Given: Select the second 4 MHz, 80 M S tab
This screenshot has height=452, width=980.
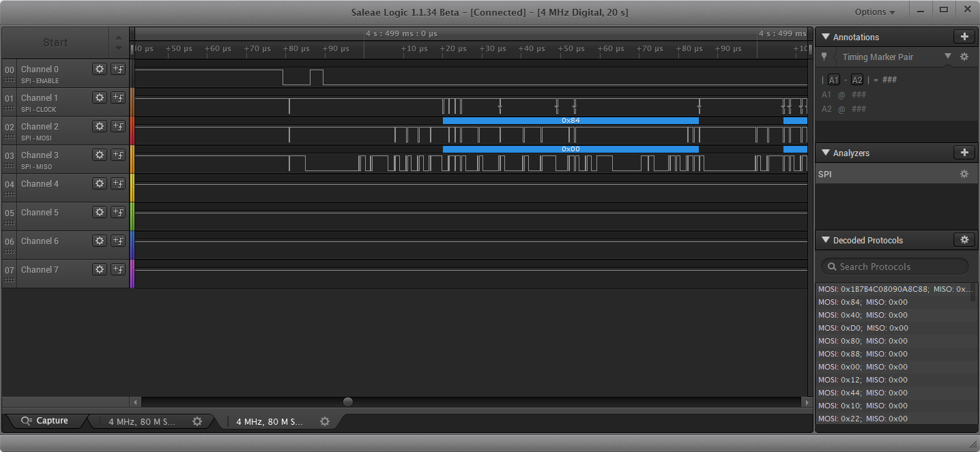Looking at the screenshot, I should coord(270,421).
